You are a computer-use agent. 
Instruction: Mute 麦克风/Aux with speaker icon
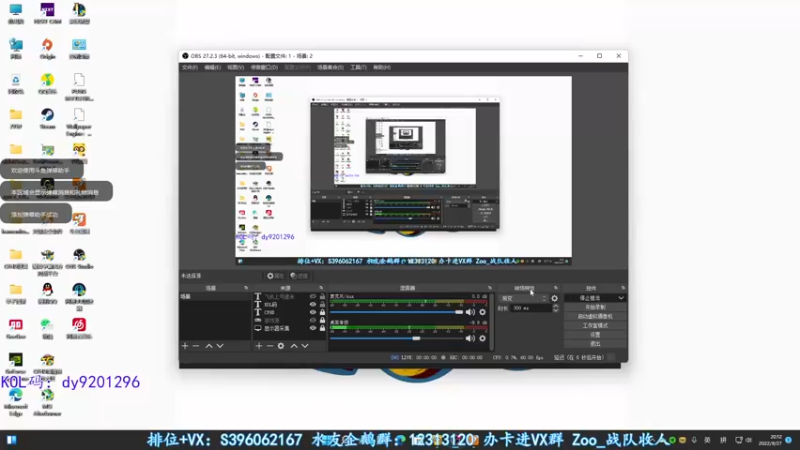(470, 312)
